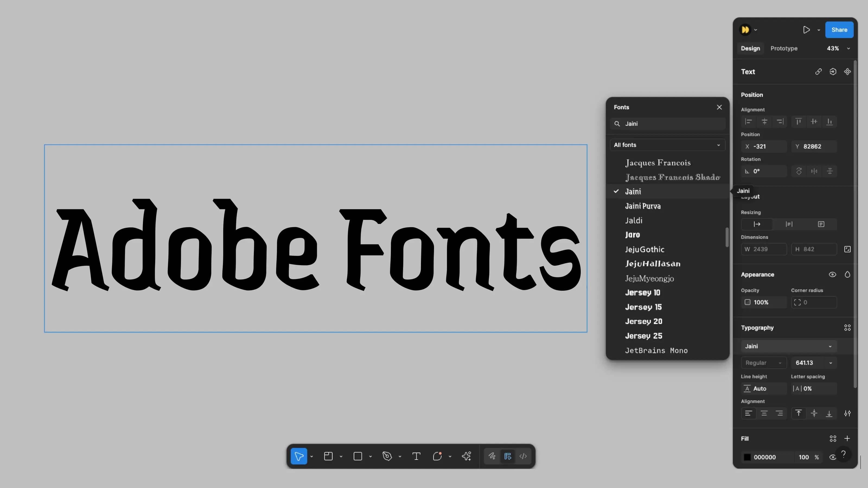Switch to Dev Mode code icon

523,456
